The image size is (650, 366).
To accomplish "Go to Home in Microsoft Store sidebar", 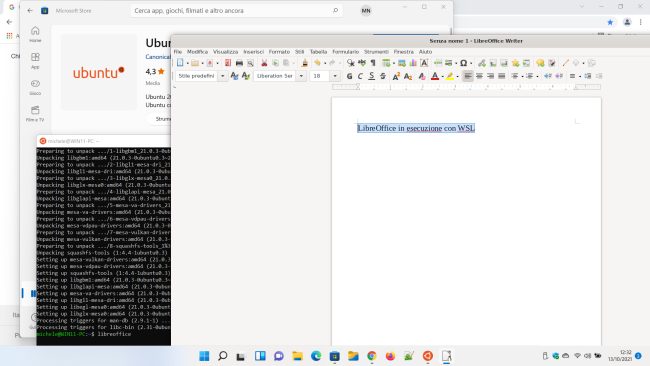I will [x=35, y=34].
